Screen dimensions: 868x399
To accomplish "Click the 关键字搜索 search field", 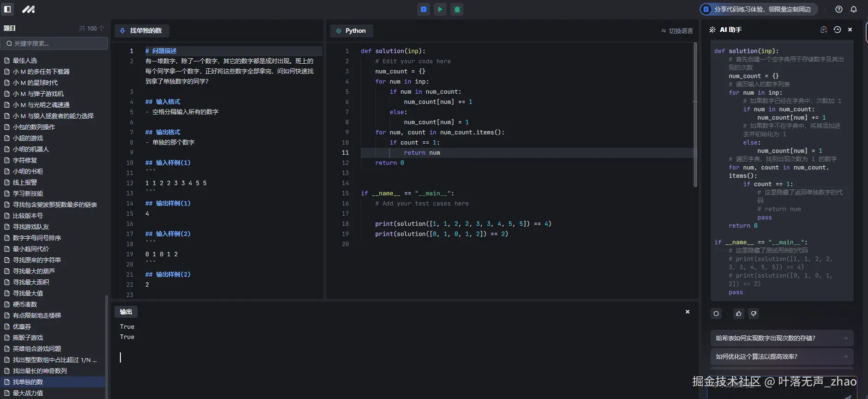I will click(54, 43).
